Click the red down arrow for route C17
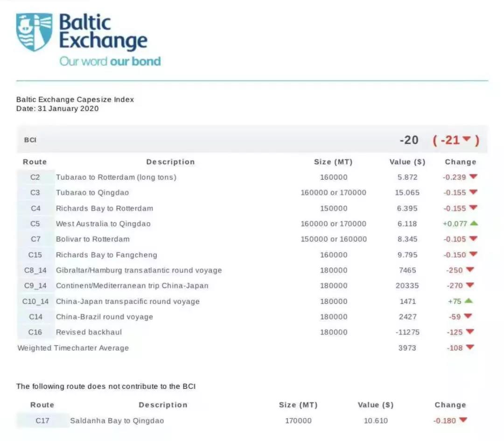This screenshot has height=441, width=504. coord(463,420)
